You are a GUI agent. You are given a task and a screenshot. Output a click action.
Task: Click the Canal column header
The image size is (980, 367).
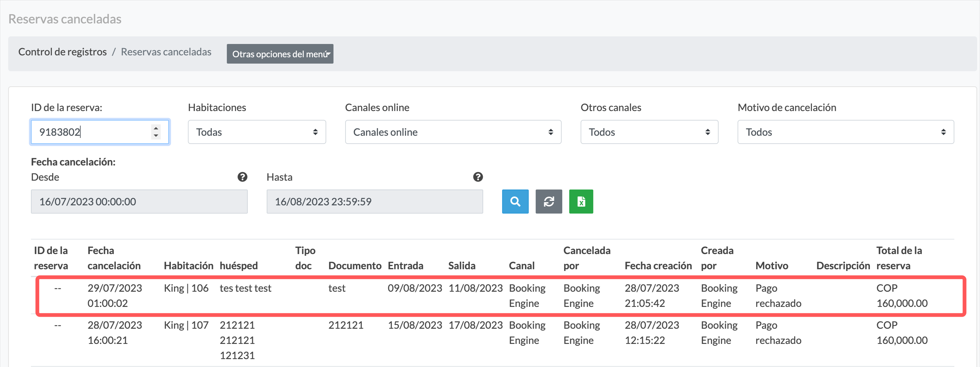point(521,265)
